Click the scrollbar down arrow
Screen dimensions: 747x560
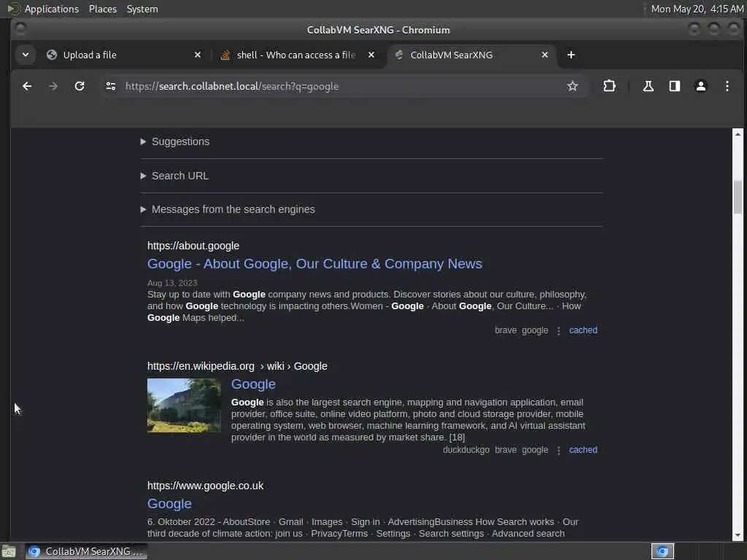[738, 535]
